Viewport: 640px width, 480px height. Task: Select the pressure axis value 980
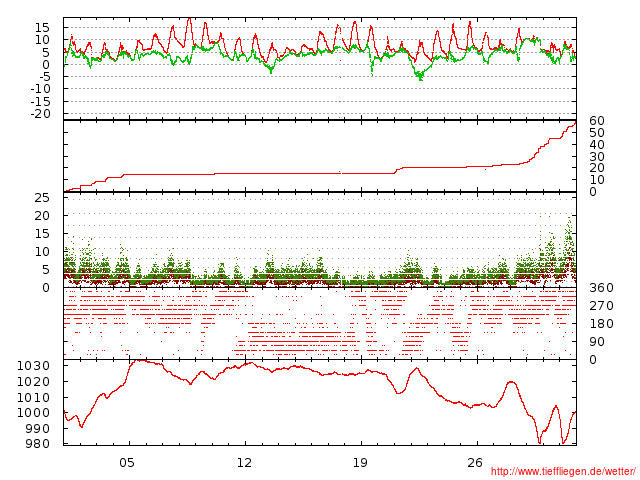click(38, 444)
